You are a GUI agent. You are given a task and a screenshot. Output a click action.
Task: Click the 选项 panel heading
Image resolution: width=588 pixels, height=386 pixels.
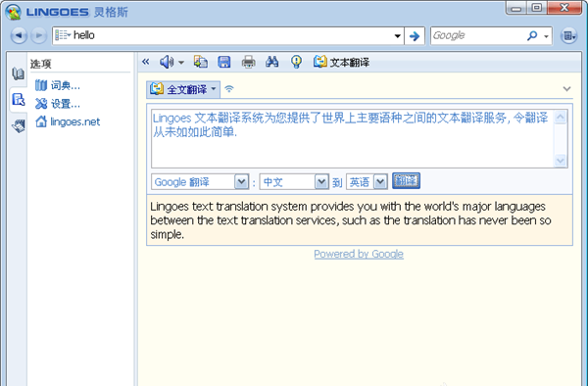40,64
